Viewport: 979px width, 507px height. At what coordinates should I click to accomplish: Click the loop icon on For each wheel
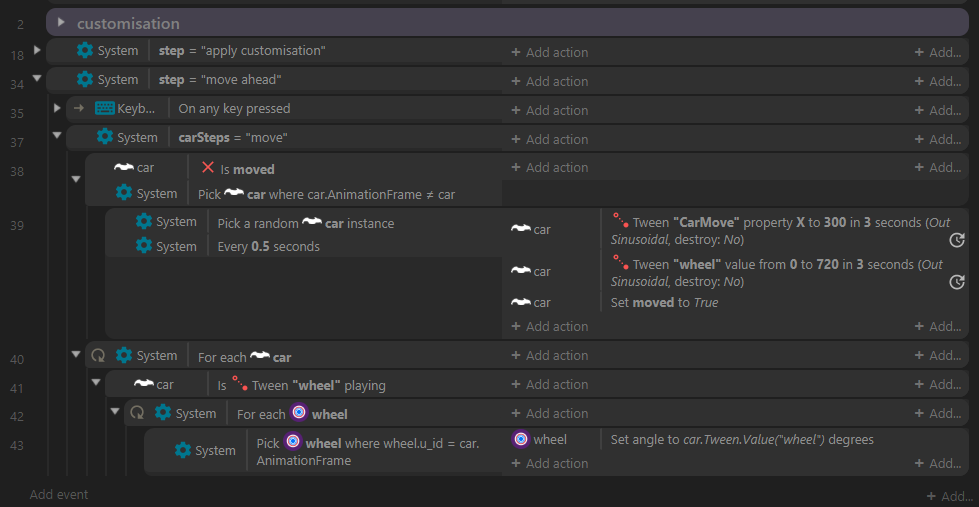tap(137, 413)
